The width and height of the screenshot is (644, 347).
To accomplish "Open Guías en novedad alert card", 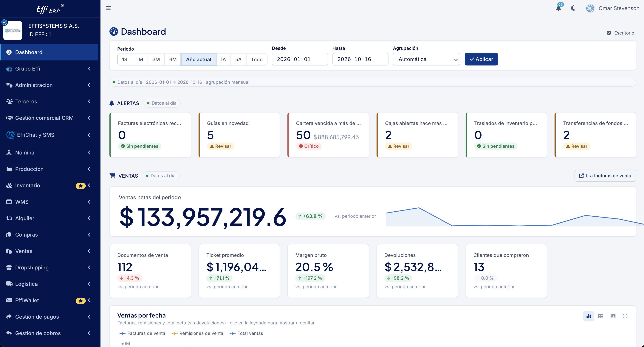I will (x=239, y=135).
